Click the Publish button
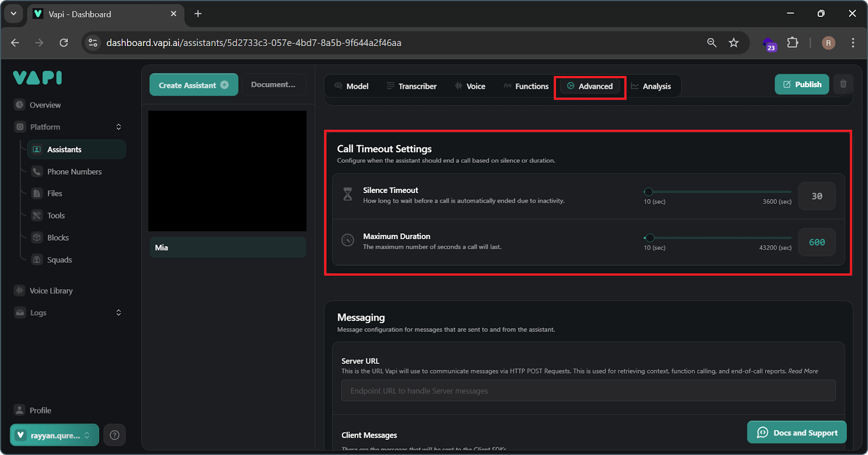Viewport: 868px width, 455px height. tap(802, 85)
